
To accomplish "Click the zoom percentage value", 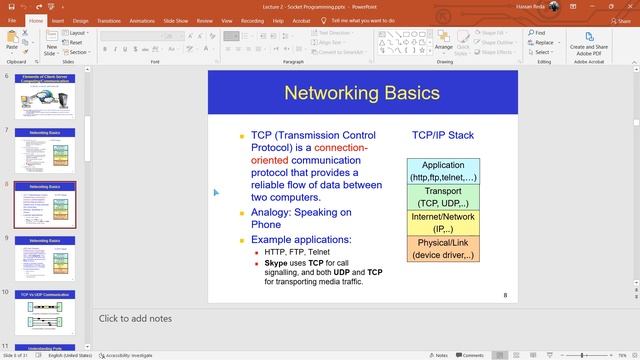I will pos(622,356).
